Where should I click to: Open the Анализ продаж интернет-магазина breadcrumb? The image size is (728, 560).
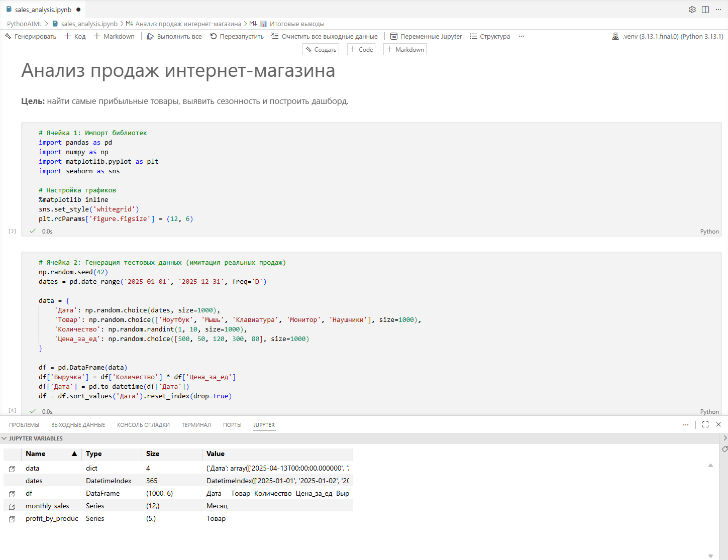[x=183, y=24]
